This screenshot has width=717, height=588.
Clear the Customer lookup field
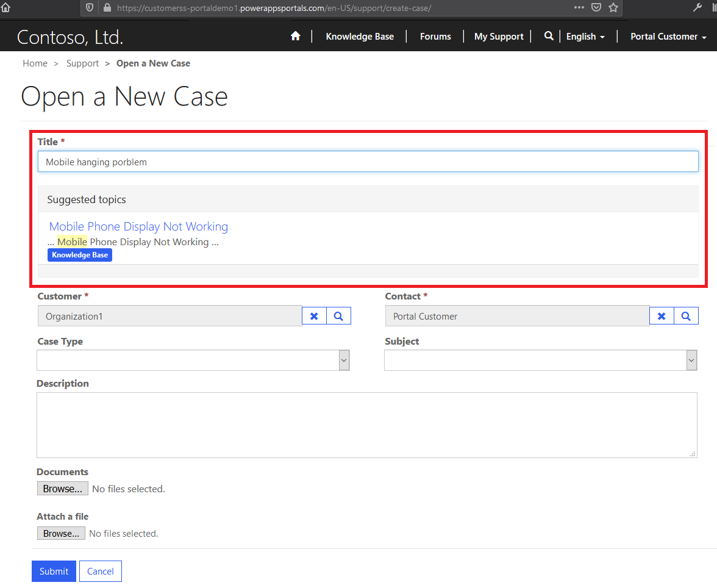click(x=314, y=316)
